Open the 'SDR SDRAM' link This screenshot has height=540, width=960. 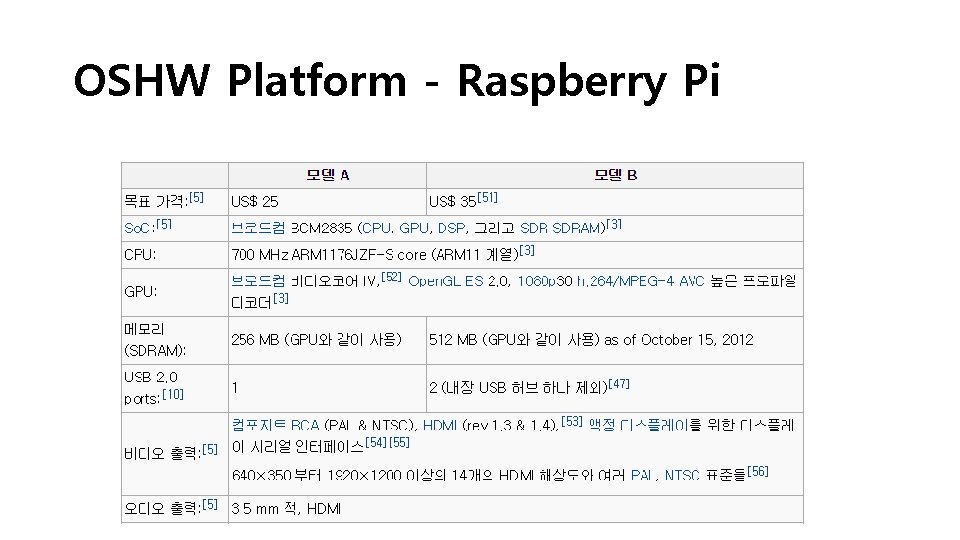(x=560, y=228)
